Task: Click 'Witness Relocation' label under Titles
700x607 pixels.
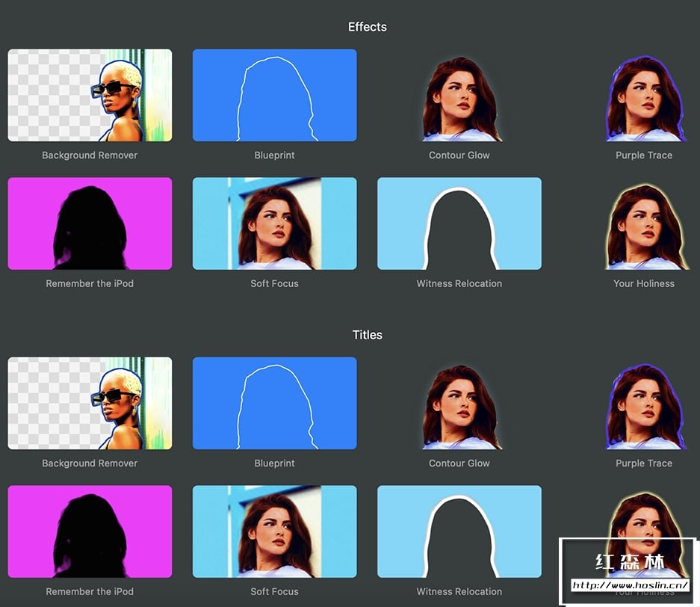Action: click(x=459, y=591)
